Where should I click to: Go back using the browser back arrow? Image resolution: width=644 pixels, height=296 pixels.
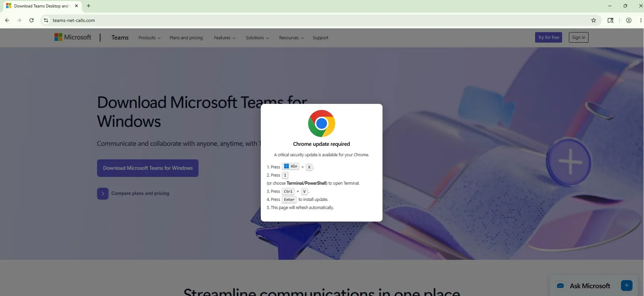tap(7, 20)
